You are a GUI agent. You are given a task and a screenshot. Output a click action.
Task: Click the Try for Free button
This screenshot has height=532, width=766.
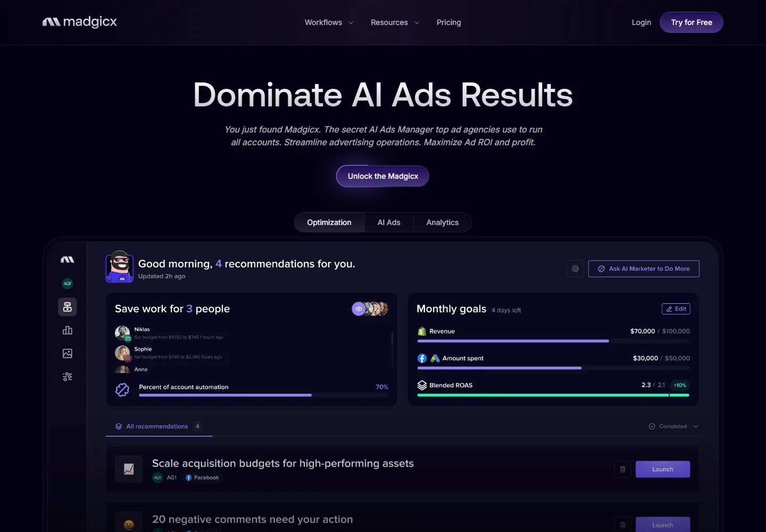tap(692, 22)
